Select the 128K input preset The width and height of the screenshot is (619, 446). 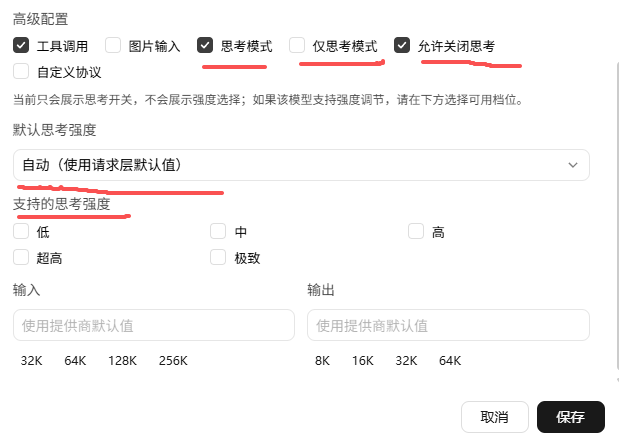coord(122,361)
